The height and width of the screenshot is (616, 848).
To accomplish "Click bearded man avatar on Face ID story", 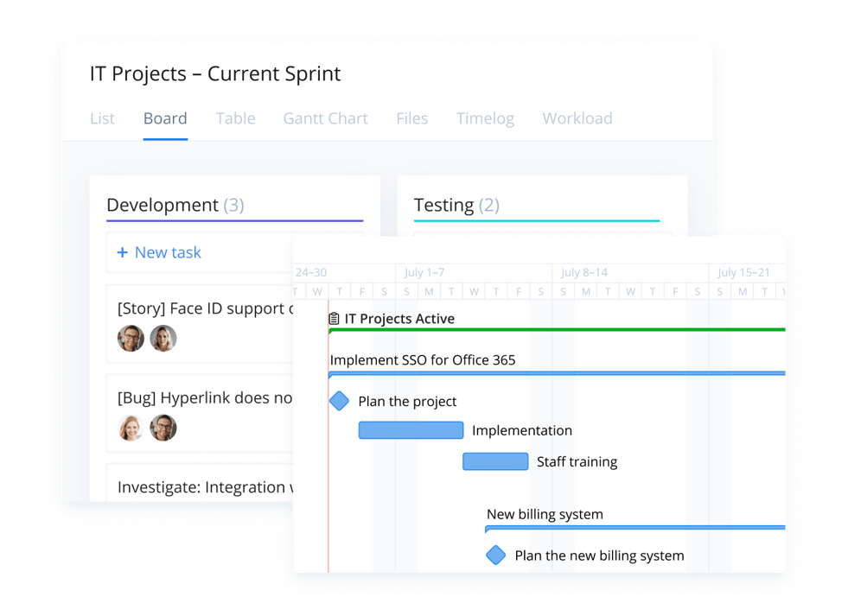I will click(x=131, y=339).
